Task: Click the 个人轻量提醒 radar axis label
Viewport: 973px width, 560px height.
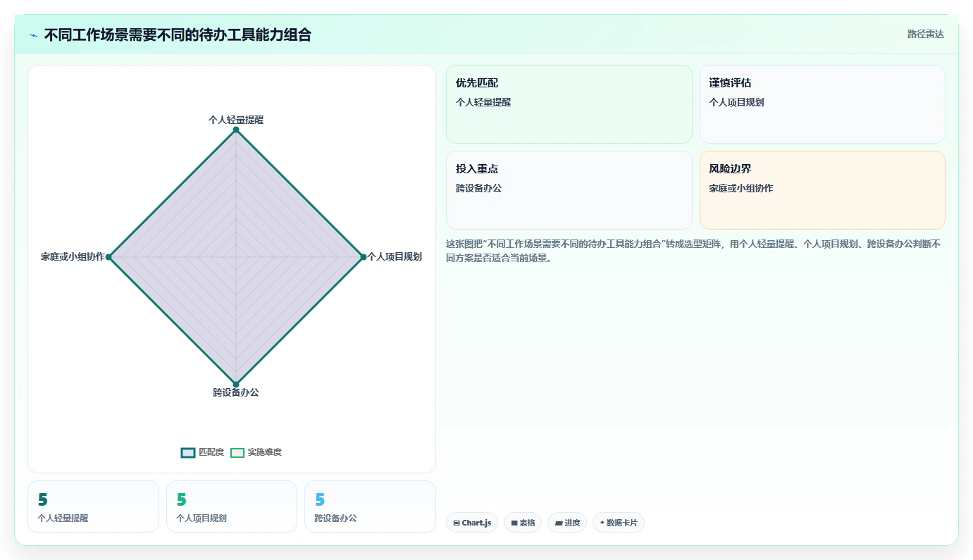Action: coord(236,120)
